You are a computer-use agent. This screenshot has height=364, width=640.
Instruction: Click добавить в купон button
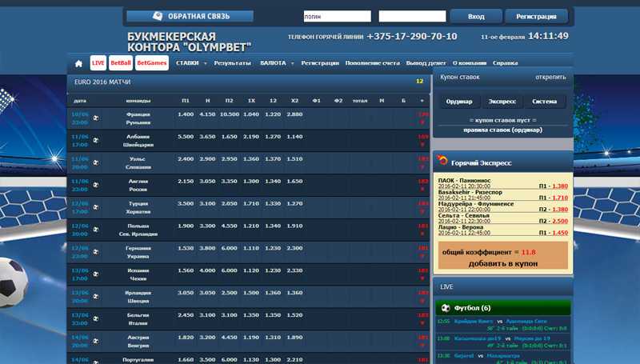[503, 264]
